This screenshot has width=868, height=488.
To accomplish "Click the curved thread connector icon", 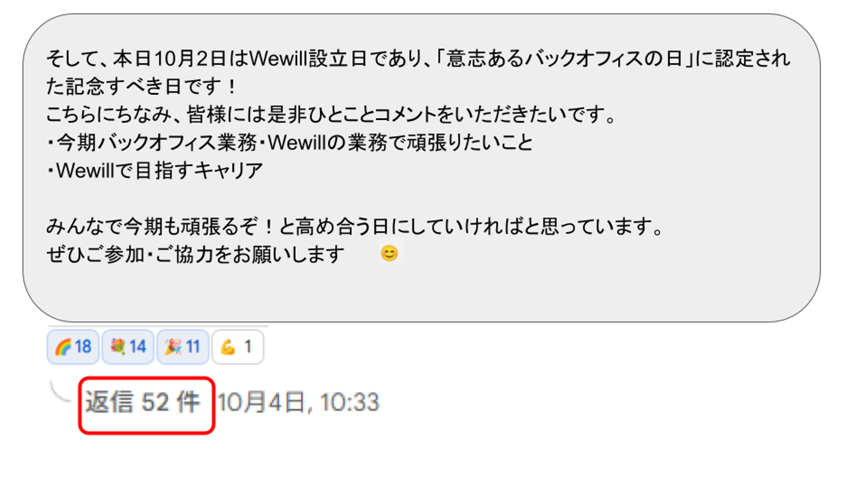I will tap(60, 393).
